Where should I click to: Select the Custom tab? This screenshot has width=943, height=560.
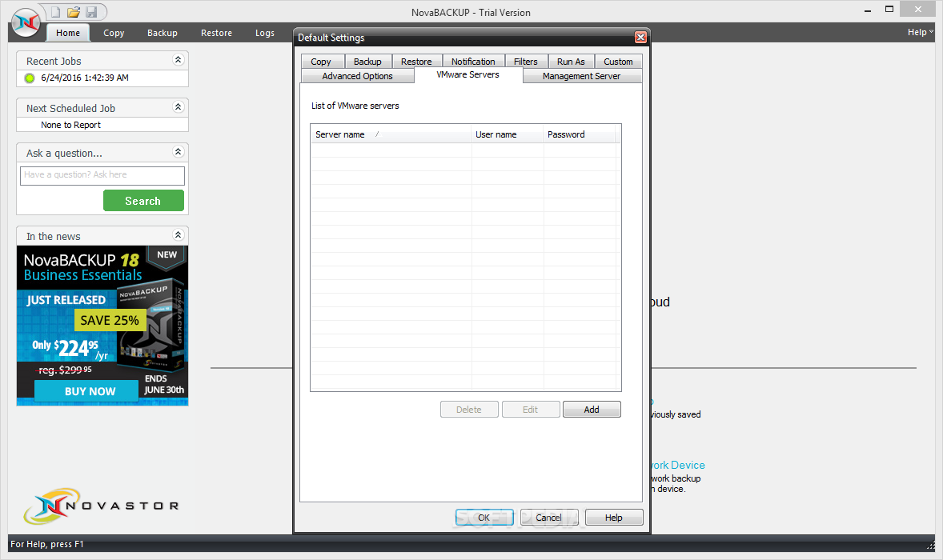click(618, 62)
